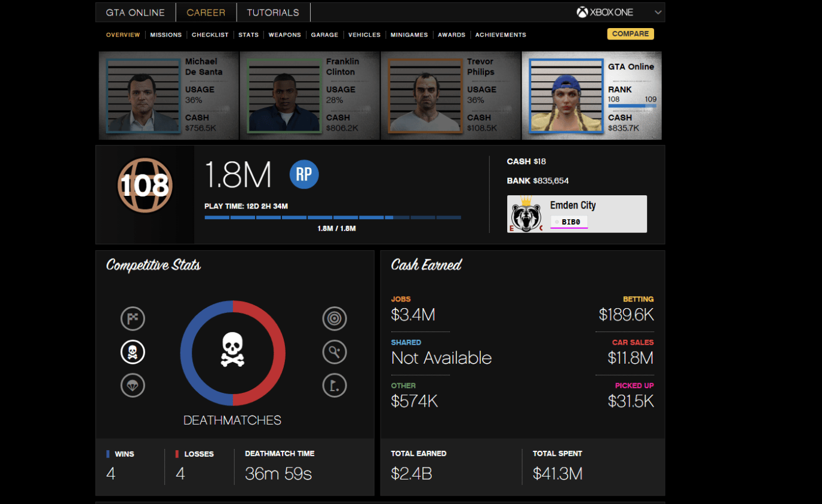Select the Franklin Clinton character card

[x=310, y=96]
